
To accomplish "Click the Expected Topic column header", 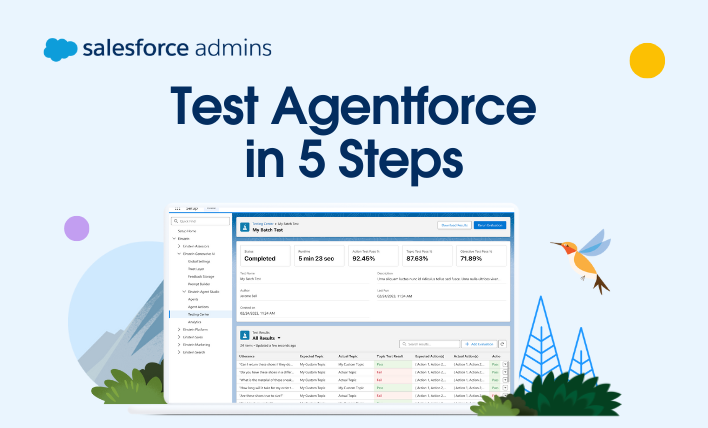I will (312, 356).
